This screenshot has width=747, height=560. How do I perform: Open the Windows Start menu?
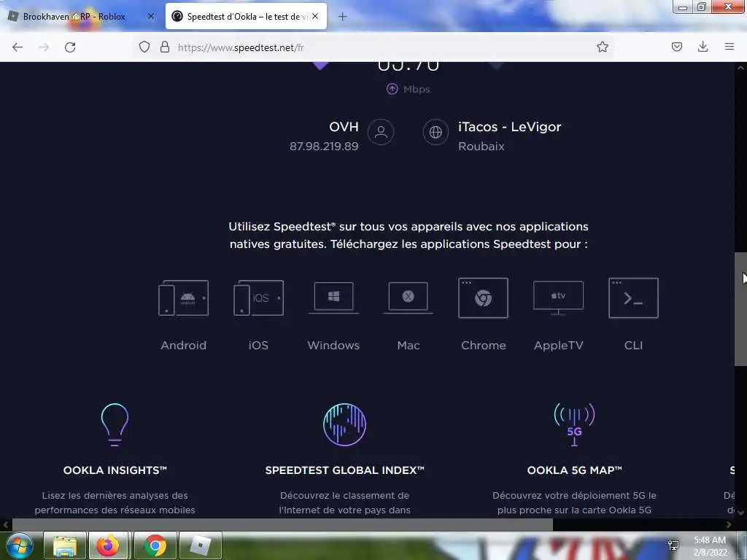pos(20,545)
